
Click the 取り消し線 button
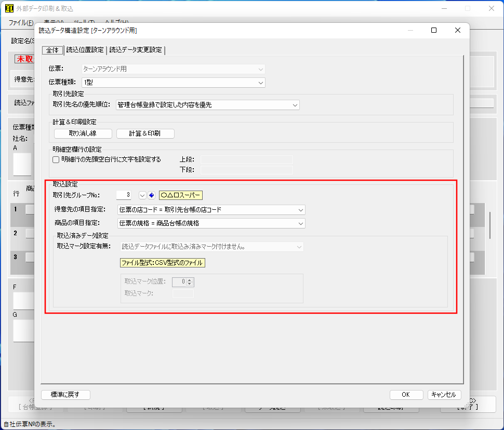click(x=82, y=133)
